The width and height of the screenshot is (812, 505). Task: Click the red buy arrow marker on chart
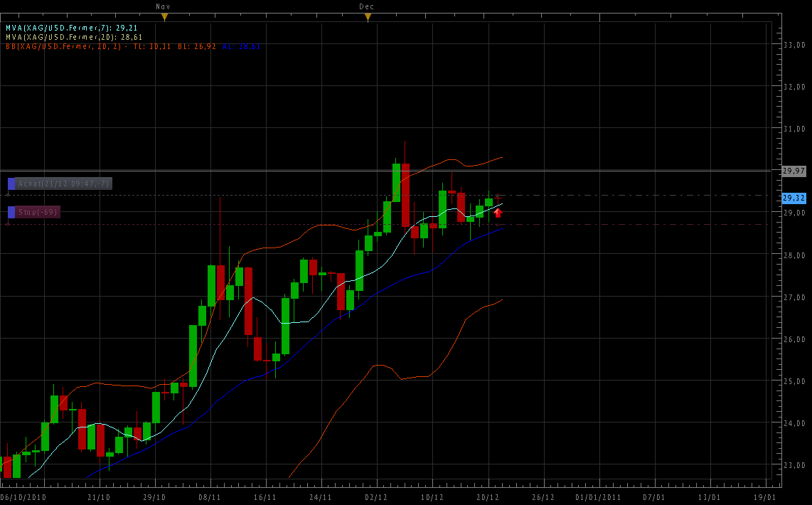point(498,212)
